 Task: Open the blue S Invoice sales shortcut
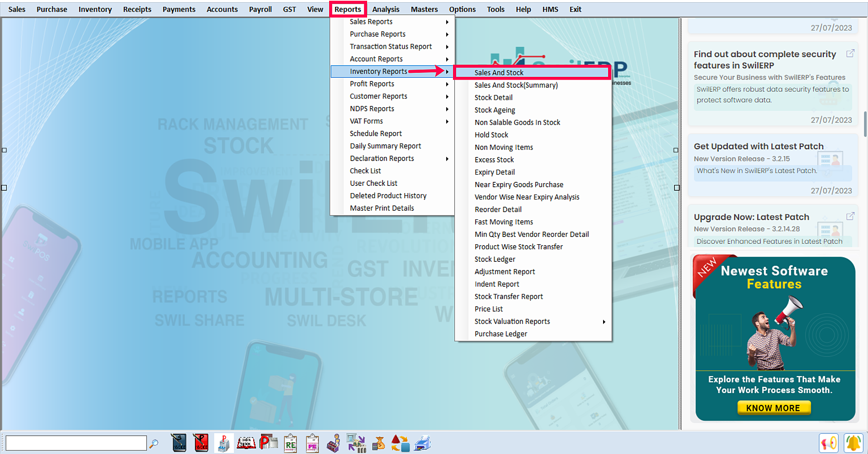[179, 443]
